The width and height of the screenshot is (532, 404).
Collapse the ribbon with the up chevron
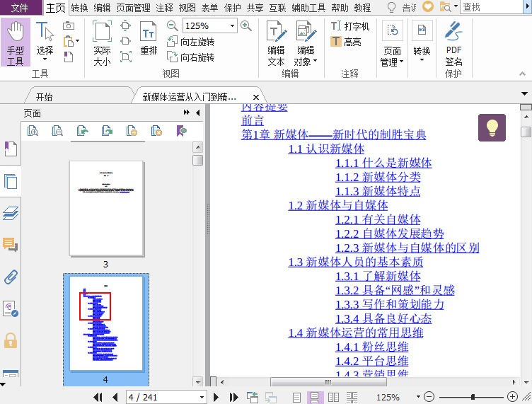pyautogui.click(x=522, y=74)
